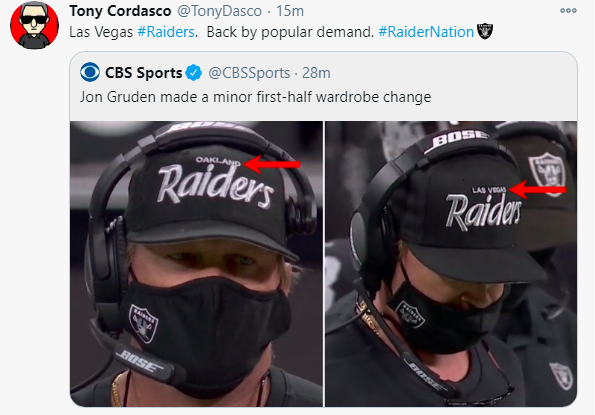
Task: Open Tony Cordasco's profile avatar
Action: point(35,25)
